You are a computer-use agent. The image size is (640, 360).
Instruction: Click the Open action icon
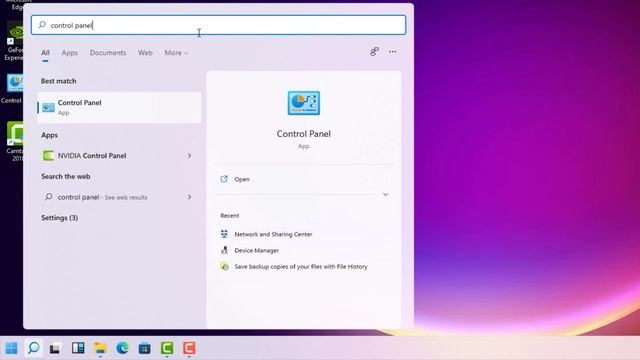click(224, 179)
